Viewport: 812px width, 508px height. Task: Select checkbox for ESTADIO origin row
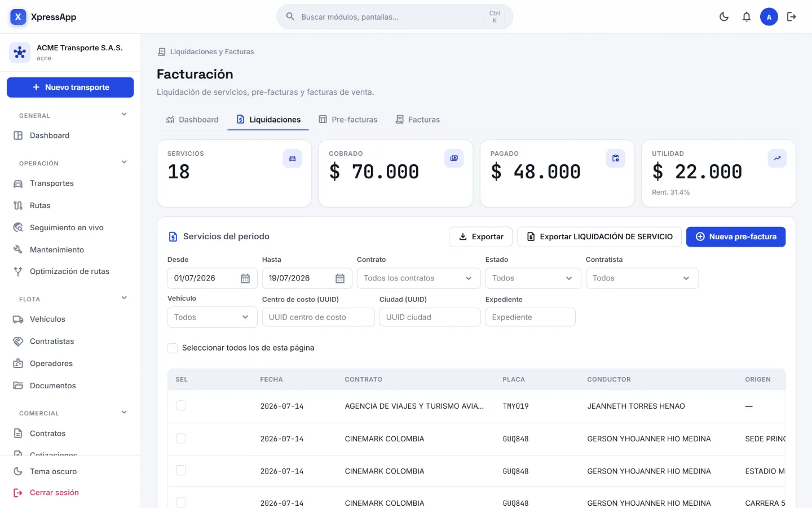(x=181, y=471)
